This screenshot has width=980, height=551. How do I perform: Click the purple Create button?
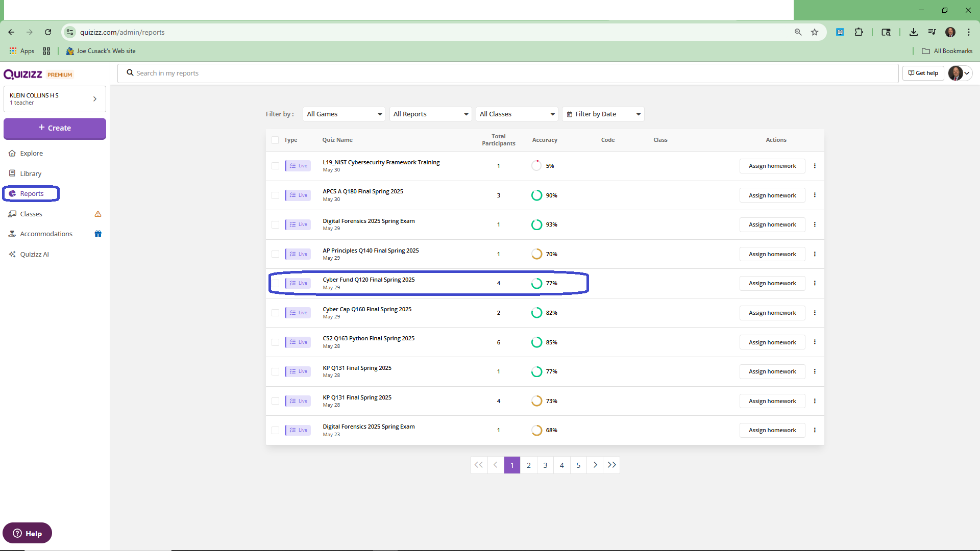[55, 128]
